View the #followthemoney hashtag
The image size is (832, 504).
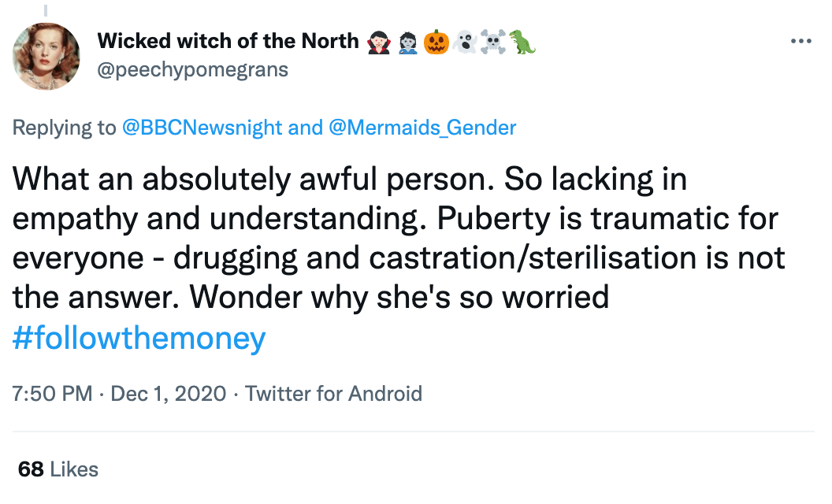[138, 337]
